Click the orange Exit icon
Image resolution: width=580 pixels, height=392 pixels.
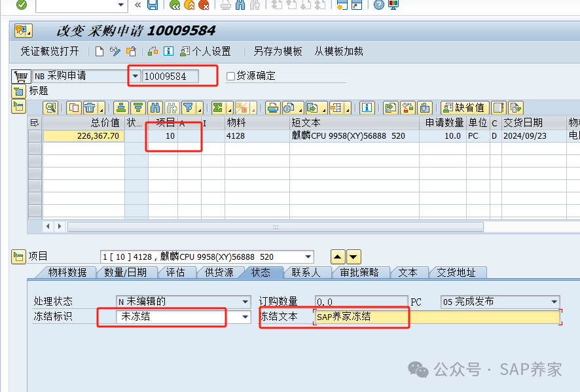click(x=189, y=5)
